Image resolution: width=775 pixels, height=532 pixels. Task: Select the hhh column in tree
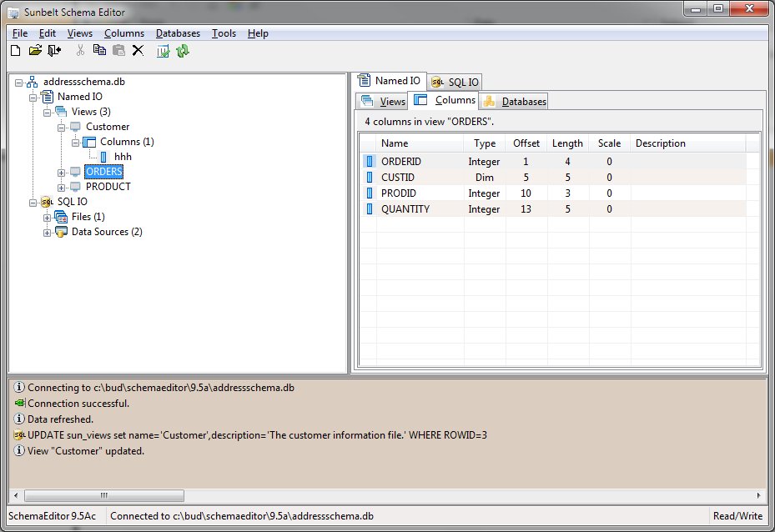point(123,157)
